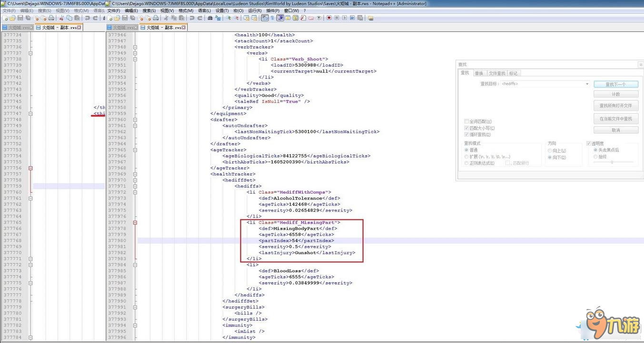This screenshot has width=644, height=343.
Task: Open 查找目标 combo box dropdown arrow
Action: 587,84
